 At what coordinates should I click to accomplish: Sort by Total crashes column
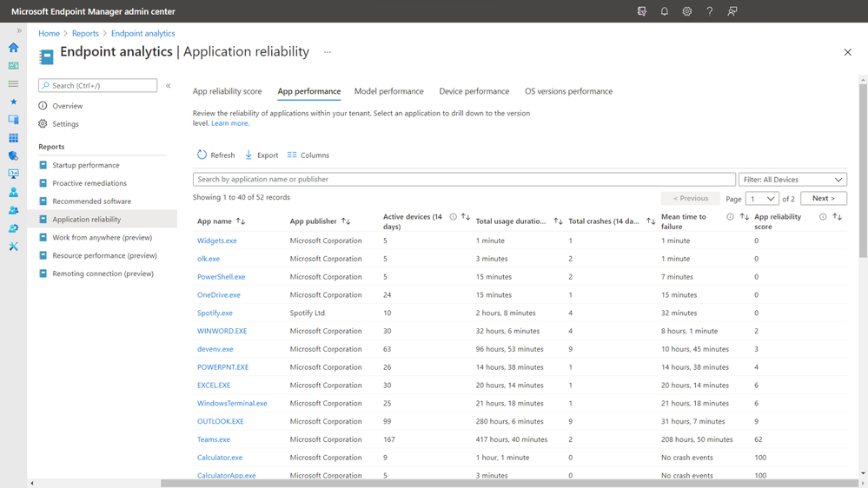[651, 221]
